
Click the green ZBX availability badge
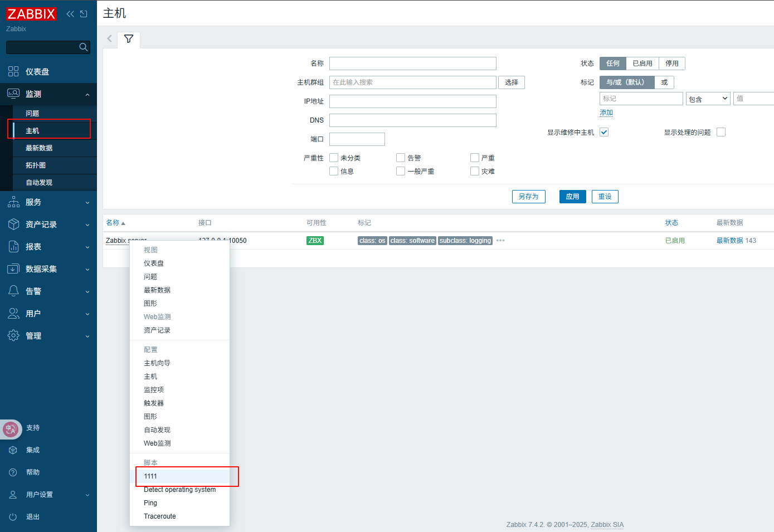coord(315,241)
